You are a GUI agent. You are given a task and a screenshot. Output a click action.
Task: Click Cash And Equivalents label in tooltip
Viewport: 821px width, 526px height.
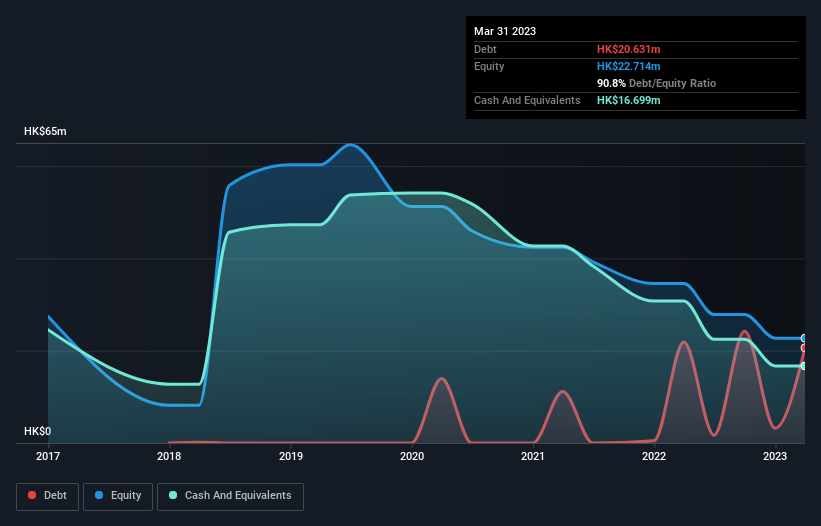click(x=527, y=100)
